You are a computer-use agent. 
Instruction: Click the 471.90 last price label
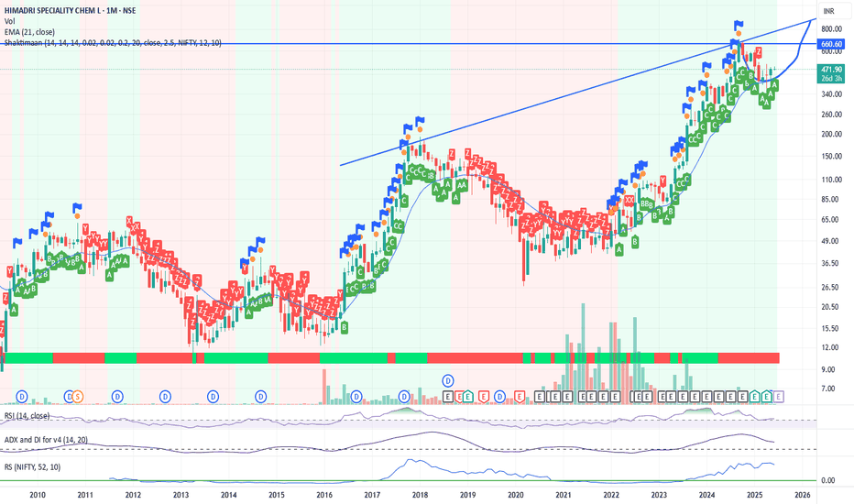point(832,70)
